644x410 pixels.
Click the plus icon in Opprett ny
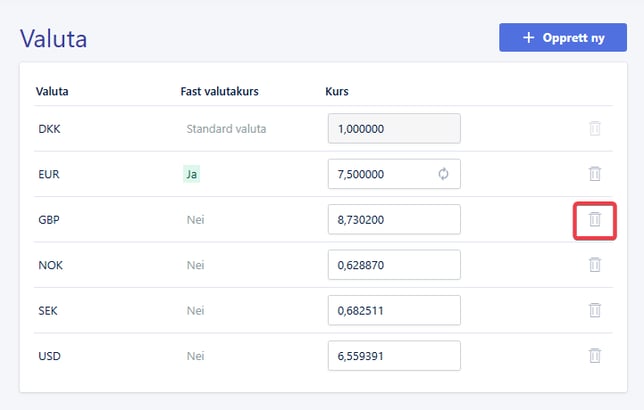click(529, 38)
